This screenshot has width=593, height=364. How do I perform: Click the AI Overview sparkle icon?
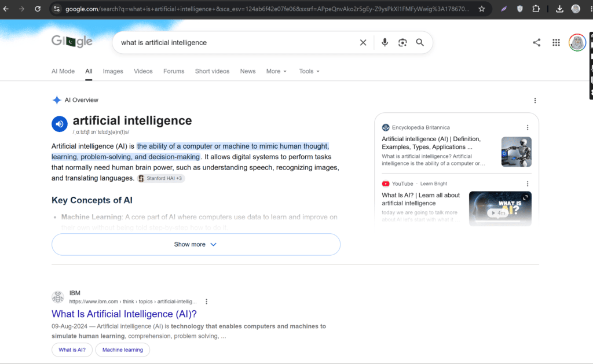coord(57,100)
